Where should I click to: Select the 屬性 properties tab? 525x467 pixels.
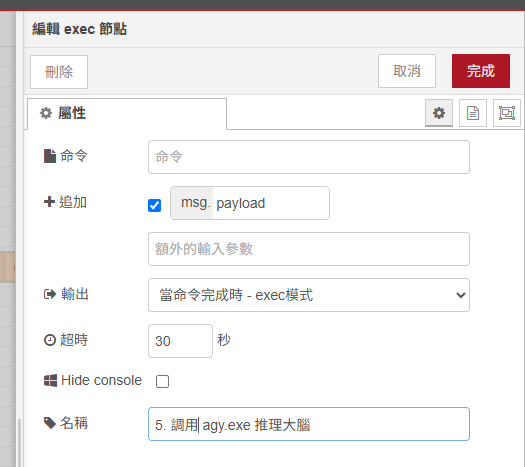[127, 113]
